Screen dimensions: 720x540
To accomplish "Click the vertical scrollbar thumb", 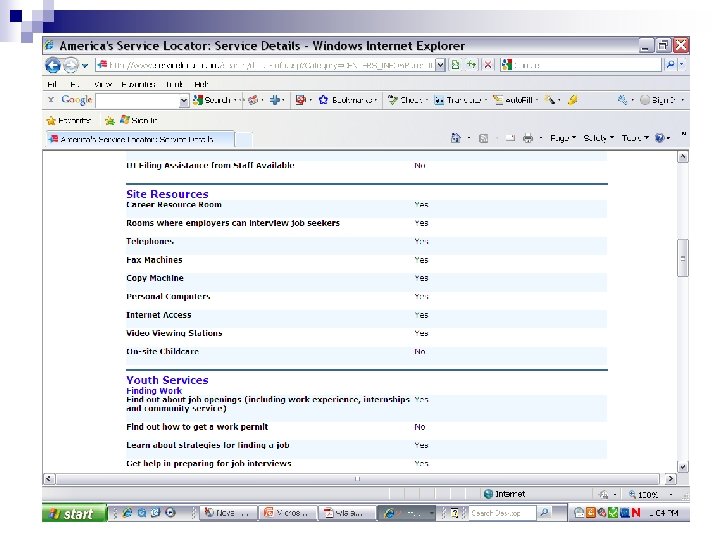I will (x=683, y=258).
